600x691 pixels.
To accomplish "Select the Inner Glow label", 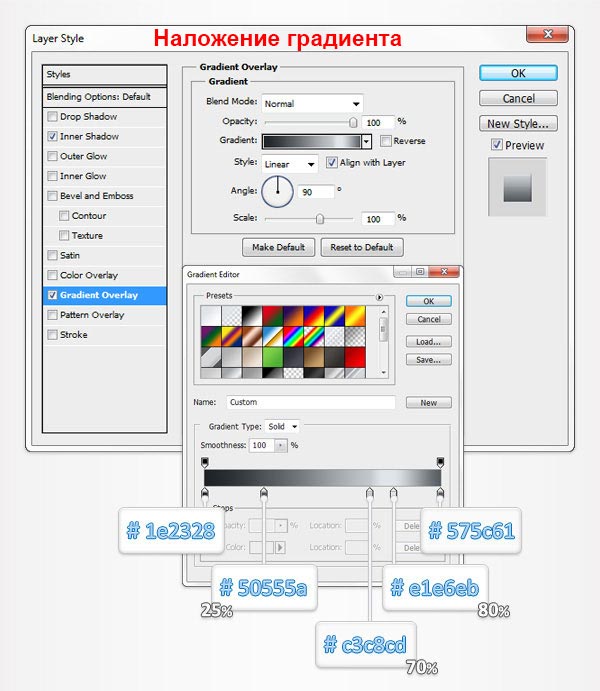I will [x=83, y=176].
